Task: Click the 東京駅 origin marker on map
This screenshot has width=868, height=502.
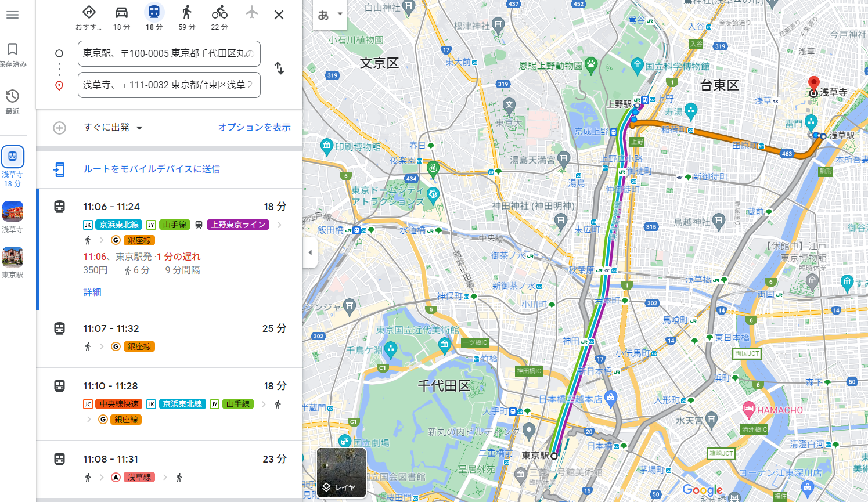Action: click(x=554, y=456)
